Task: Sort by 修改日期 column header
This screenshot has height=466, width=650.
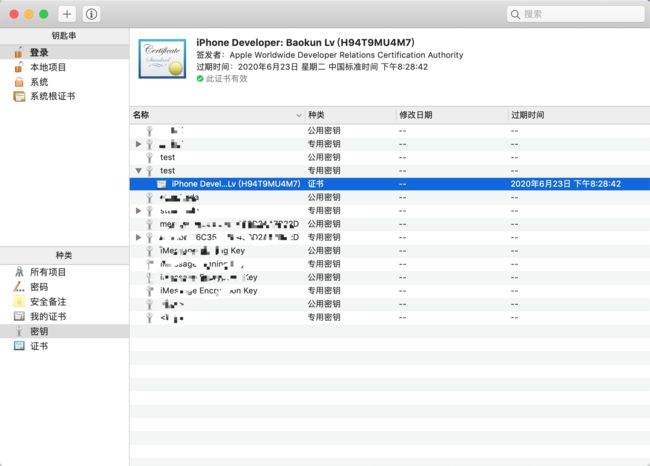Action: tap(452, 115)
